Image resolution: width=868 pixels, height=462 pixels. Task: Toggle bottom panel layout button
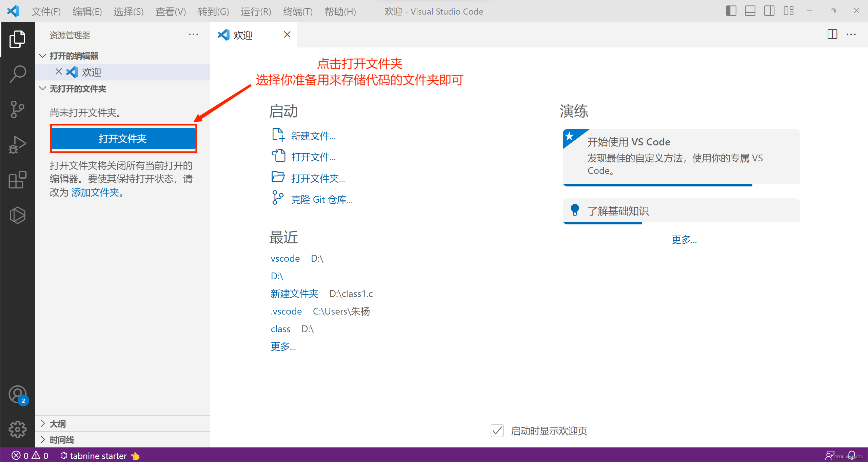click(750, 11)
